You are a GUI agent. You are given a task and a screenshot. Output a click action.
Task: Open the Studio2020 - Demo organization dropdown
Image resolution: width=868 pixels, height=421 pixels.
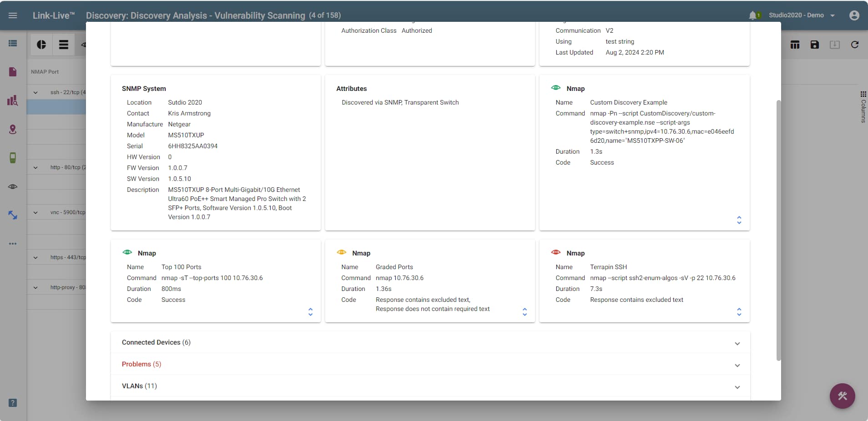click(802, 15)
